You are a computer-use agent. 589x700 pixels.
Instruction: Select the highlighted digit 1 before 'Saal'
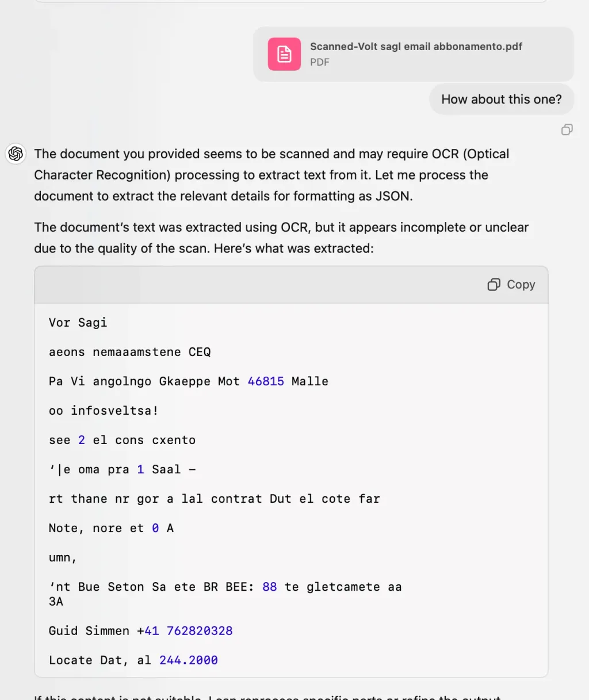point(140,469)
